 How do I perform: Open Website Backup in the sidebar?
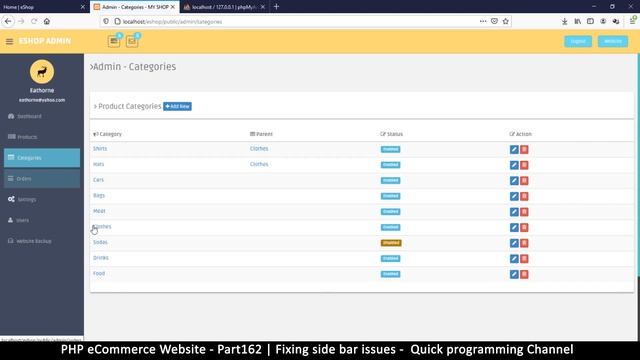(42, 241)
